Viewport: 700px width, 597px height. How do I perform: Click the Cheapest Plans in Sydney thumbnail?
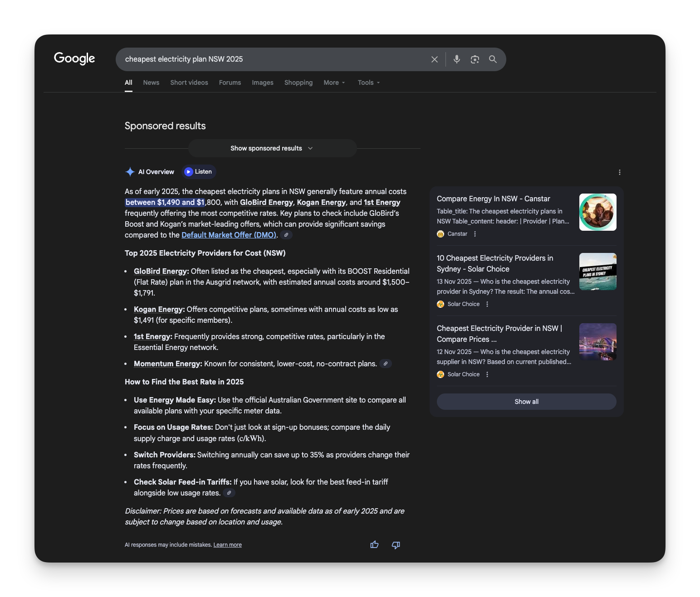tap(597, 272)
